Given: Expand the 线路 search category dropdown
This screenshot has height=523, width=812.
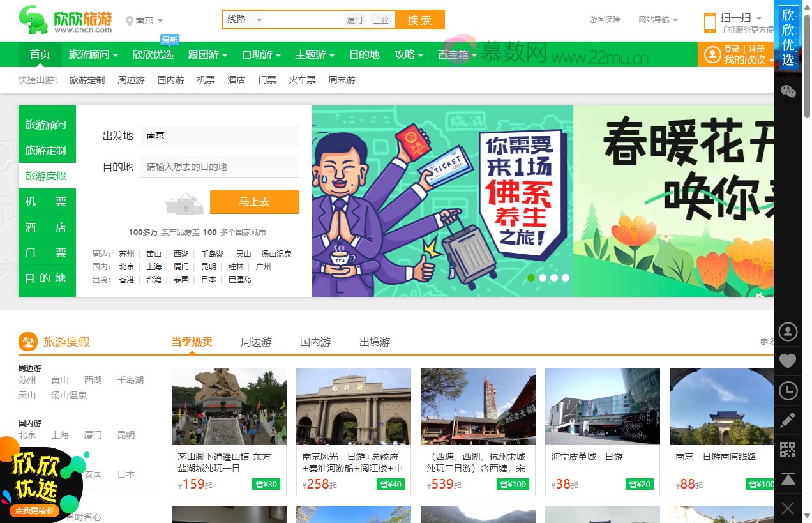Looking at the screenshot, I should coord(243,20).
